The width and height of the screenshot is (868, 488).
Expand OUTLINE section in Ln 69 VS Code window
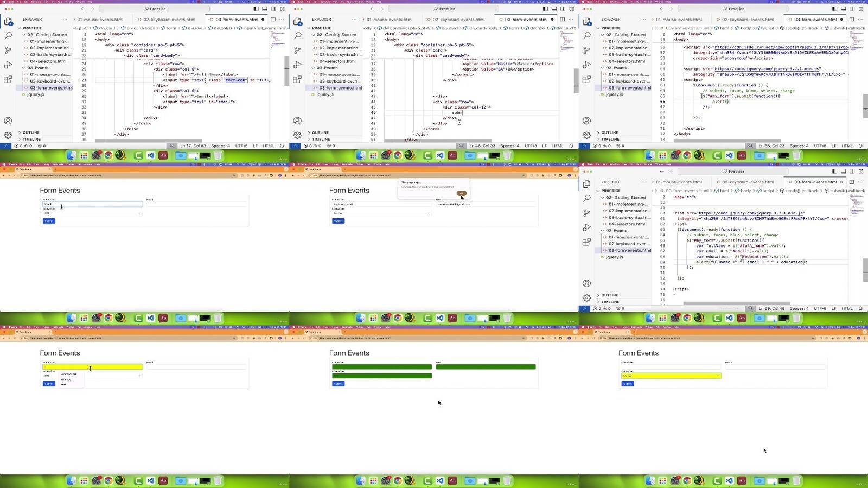pos(609,295)
